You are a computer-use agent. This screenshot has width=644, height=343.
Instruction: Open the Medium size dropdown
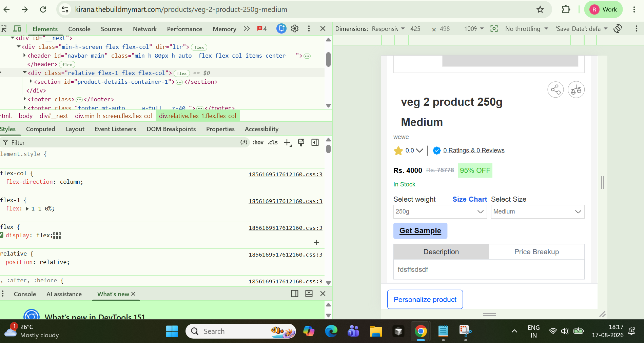click(x=538, y=211)
